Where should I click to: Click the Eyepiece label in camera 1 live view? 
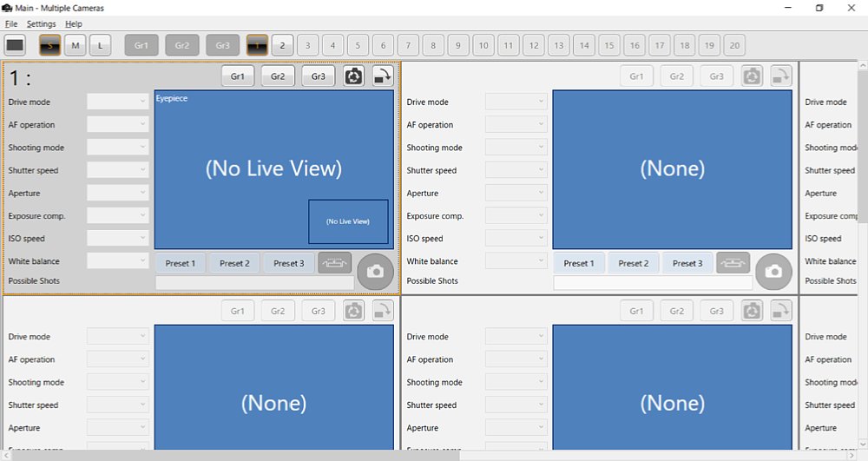(x=172, y=98)
